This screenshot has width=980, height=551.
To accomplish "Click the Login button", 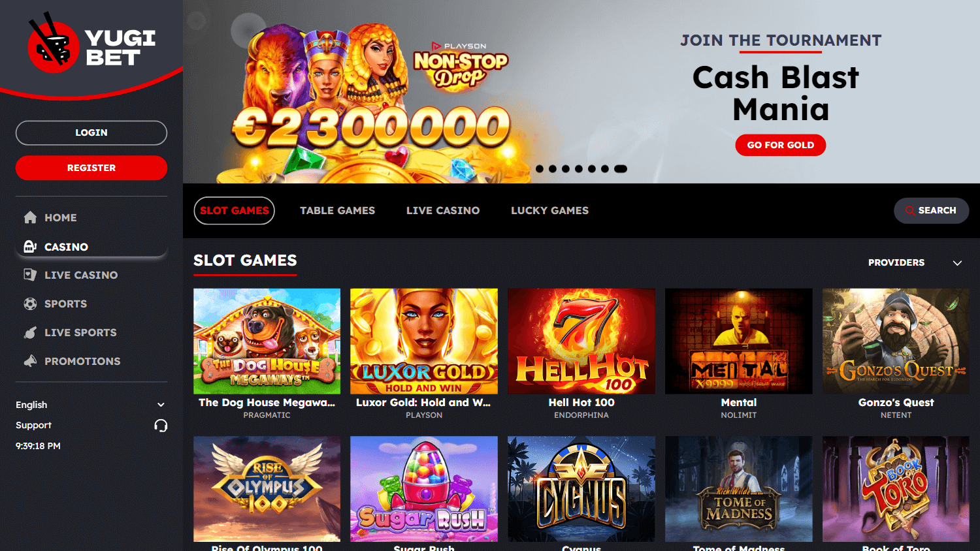I will [91, 133].
